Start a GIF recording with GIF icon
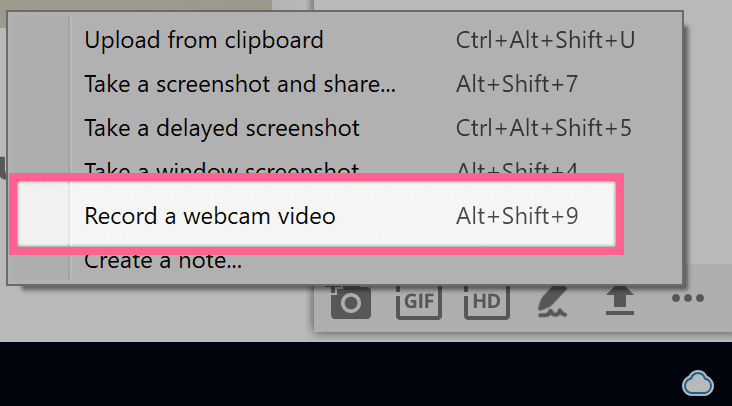Viewport: 732px width, 406px height. pyautogui.click(x=418, y=300)
